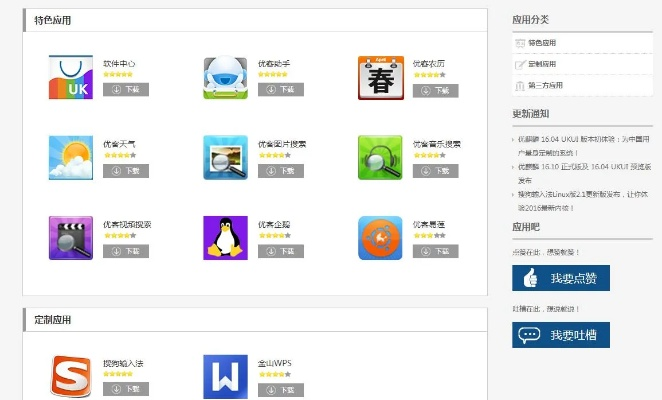The image size is (662, 400).
Task: Click the 软件中心 app name
Action: [119, 64]
